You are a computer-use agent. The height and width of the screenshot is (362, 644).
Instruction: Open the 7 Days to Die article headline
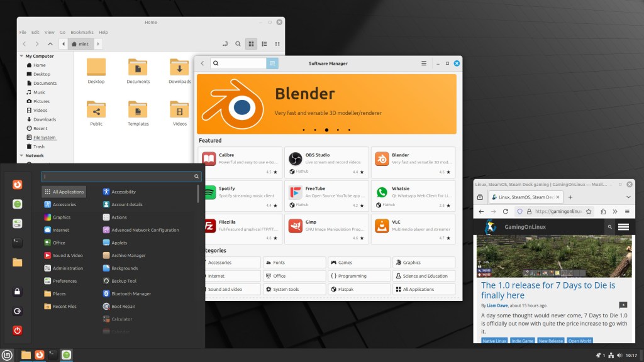[548, 290]
